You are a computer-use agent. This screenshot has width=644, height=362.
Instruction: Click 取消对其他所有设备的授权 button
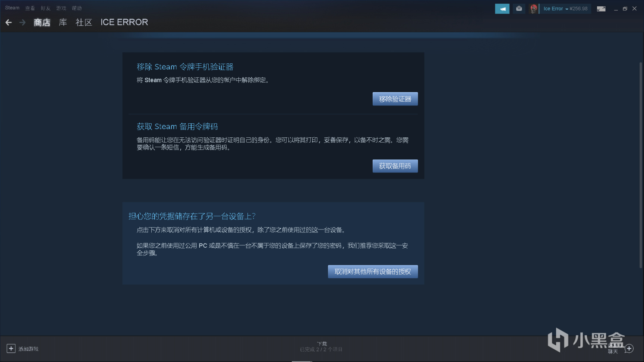tap(373, 271)
